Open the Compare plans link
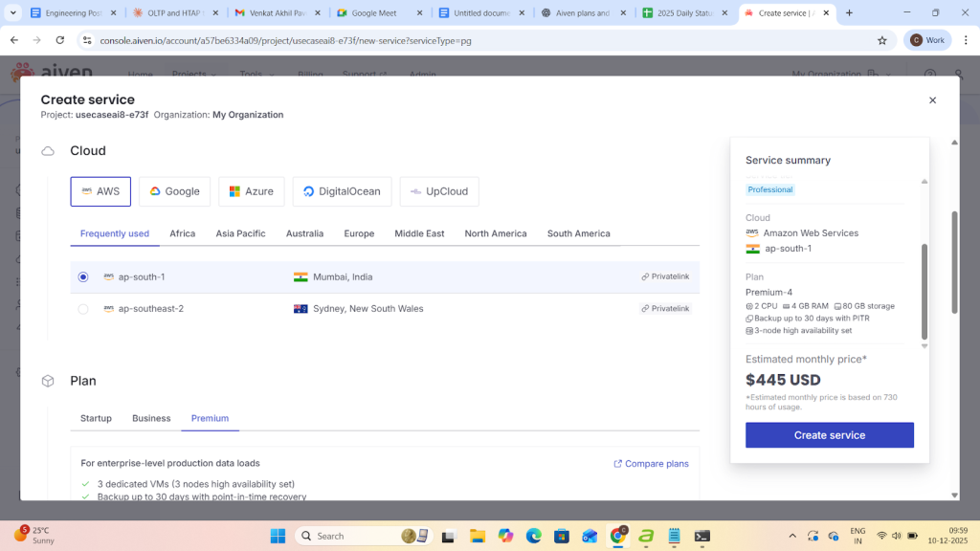 (x=651, y=464)
